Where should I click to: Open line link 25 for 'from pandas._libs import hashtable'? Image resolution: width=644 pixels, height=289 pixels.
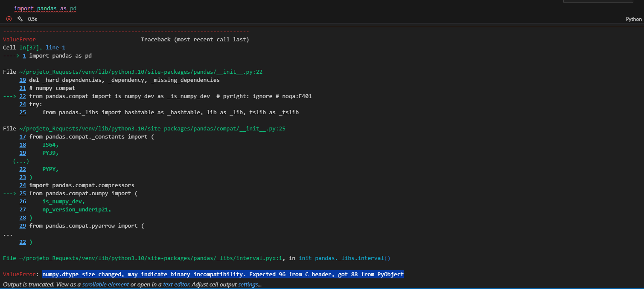(23, 113)
